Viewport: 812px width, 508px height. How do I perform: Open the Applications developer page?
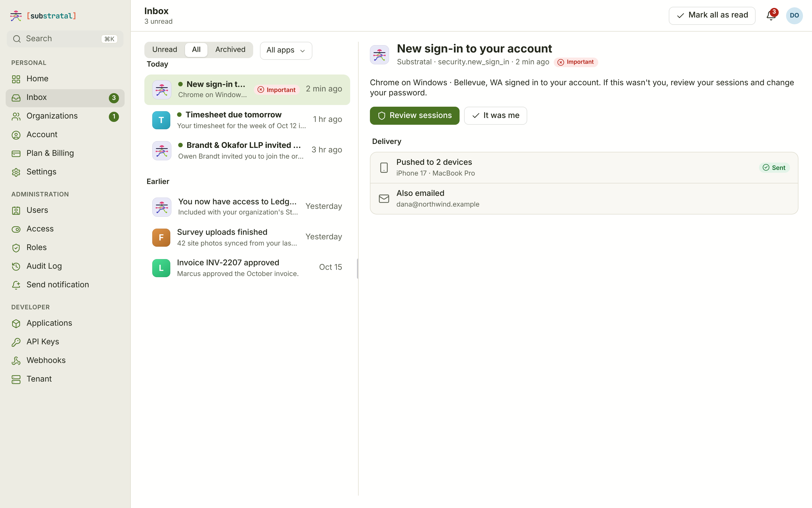pos(65,323)
